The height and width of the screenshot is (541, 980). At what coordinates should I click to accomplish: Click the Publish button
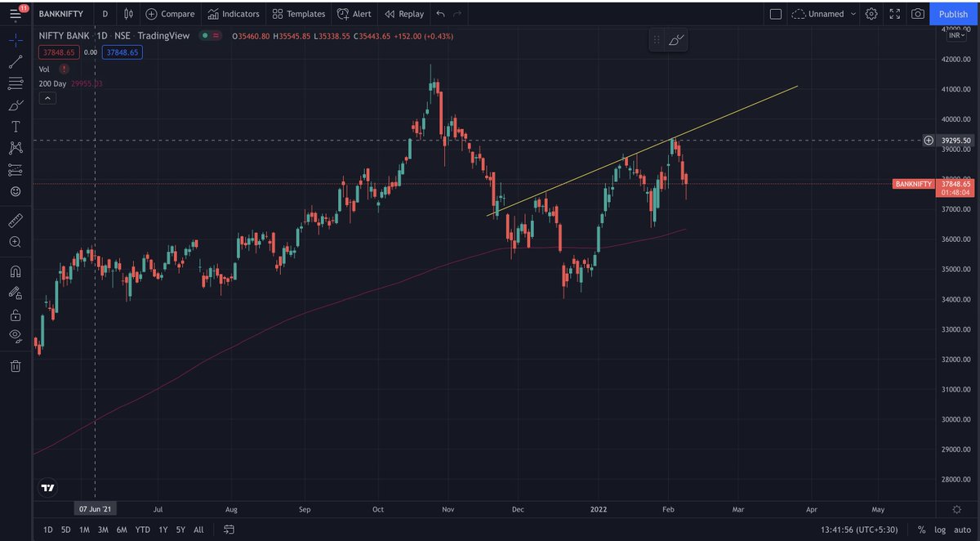953,14
